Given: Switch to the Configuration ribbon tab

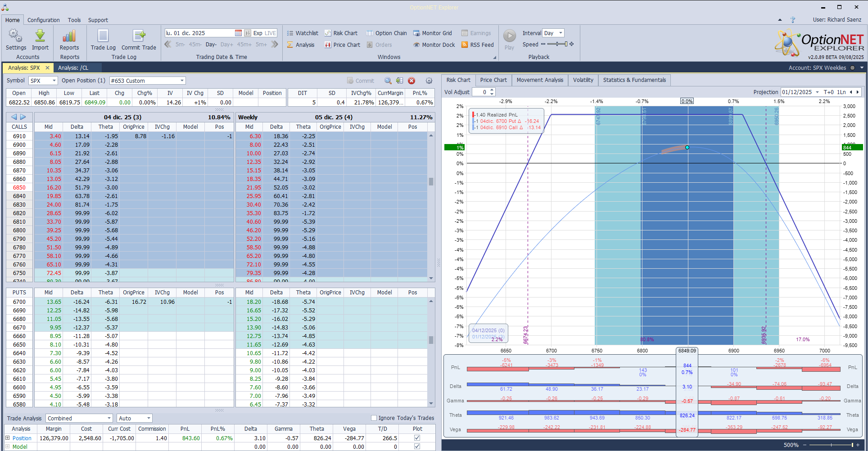Looking at the screenshot, I should point(44,20).
